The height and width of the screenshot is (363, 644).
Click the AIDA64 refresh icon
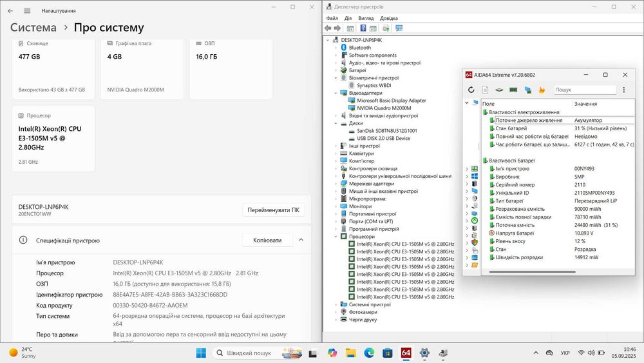(x=471, y=90)
